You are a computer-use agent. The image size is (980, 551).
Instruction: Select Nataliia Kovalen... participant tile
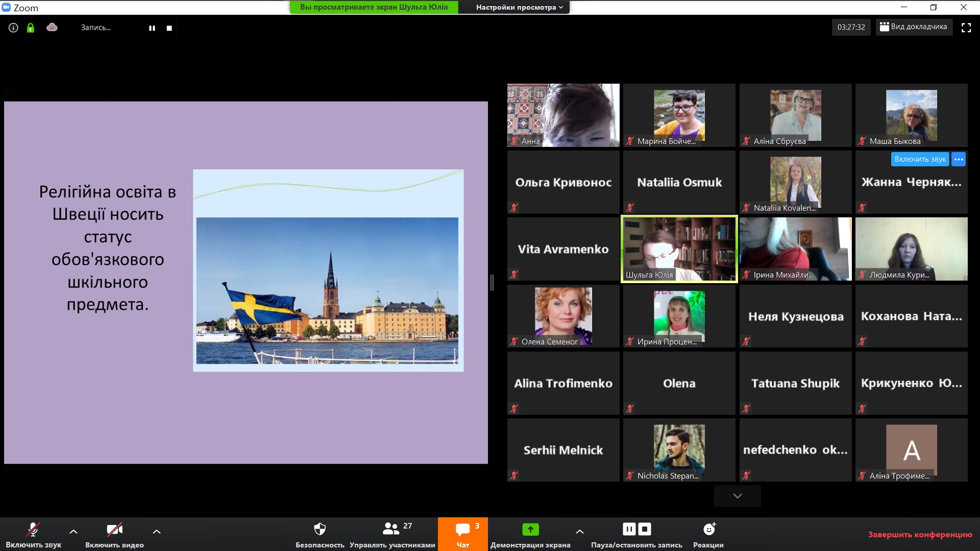tap(796, 182)
